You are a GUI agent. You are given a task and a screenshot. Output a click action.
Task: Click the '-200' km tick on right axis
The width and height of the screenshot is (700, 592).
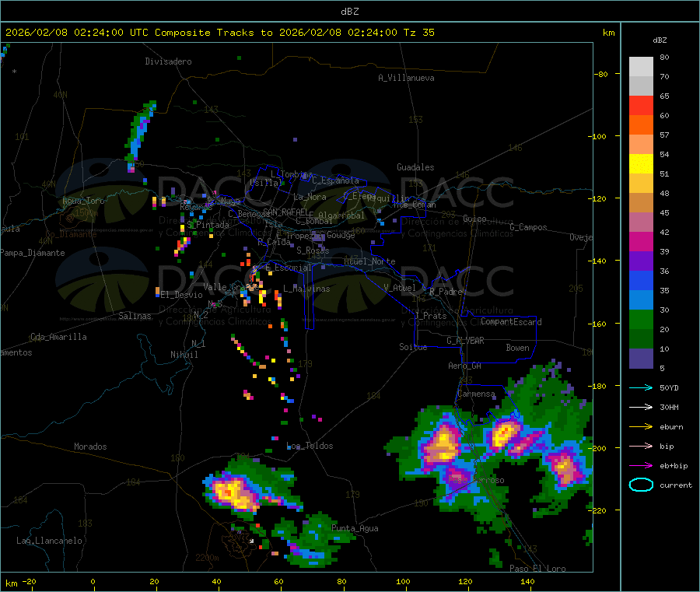click(597, 448)
